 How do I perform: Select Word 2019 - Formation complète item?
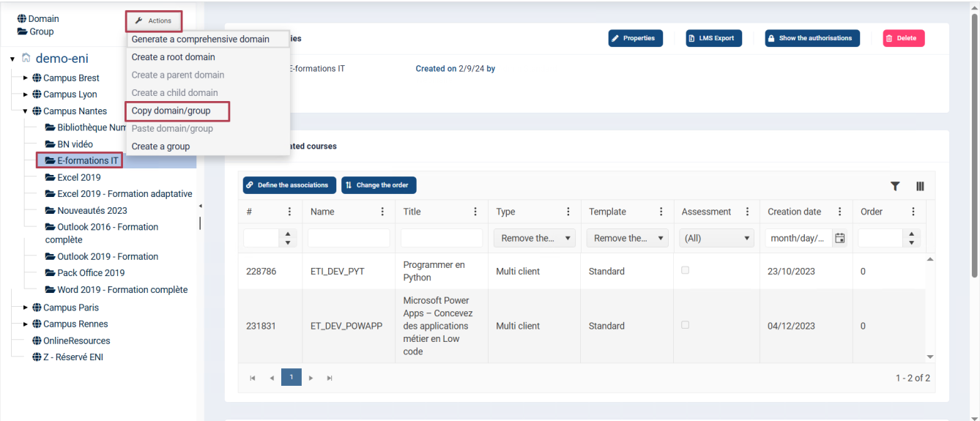pos(122,290)
